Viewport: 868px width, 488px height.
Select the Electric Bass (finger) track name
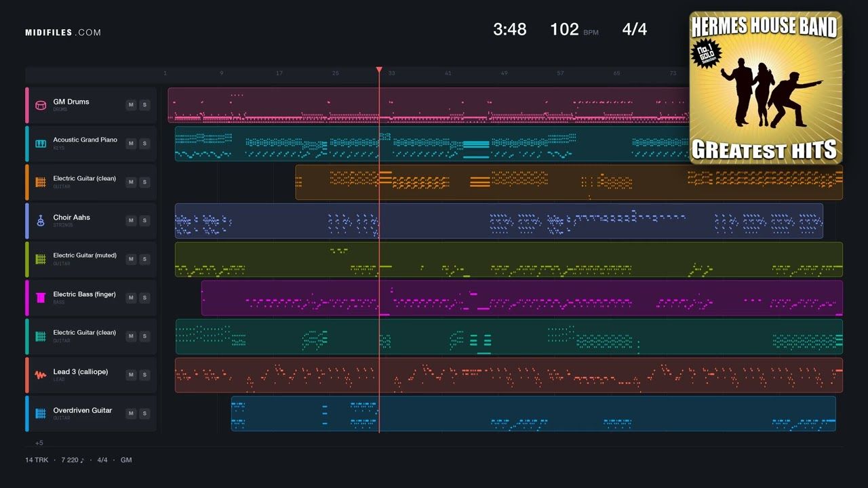[85, 294]
